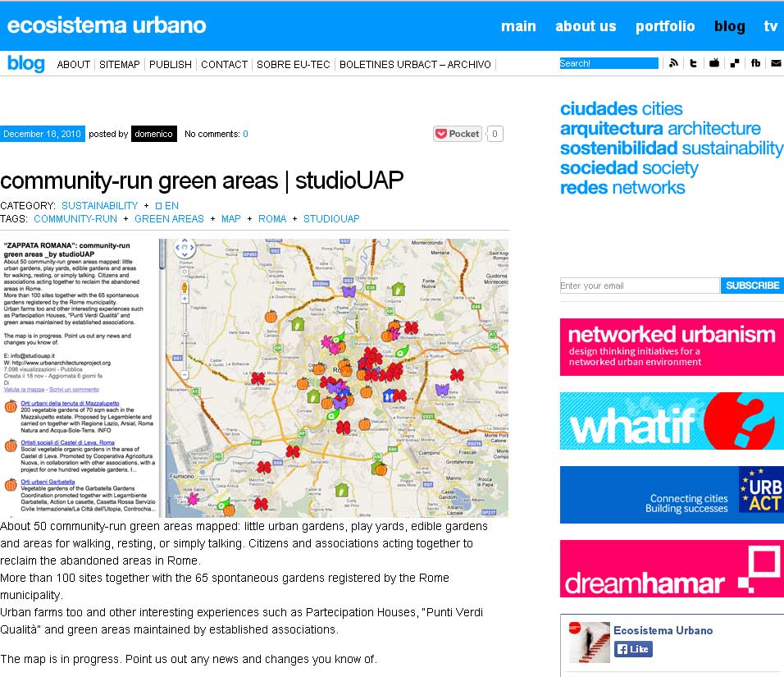Open the EN category link
The width and height of the screenshot is (784, 677).
167,206
